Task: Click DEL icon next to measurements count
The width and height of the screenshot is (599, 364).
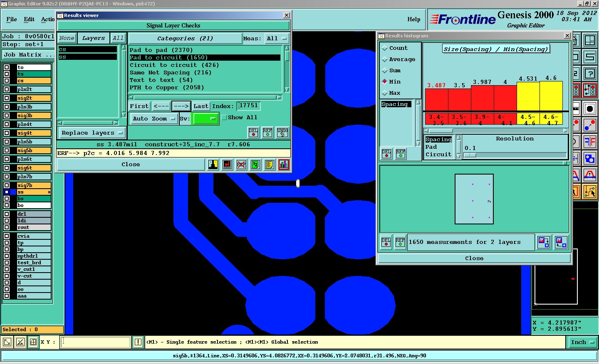Action: point(386,242)
